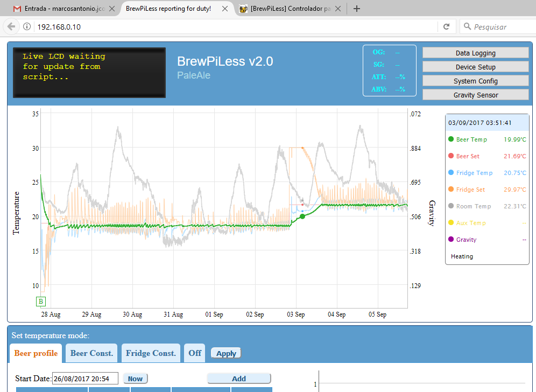Open a new browser tab
Screen dimensions: 536x392
coord(357,9)
